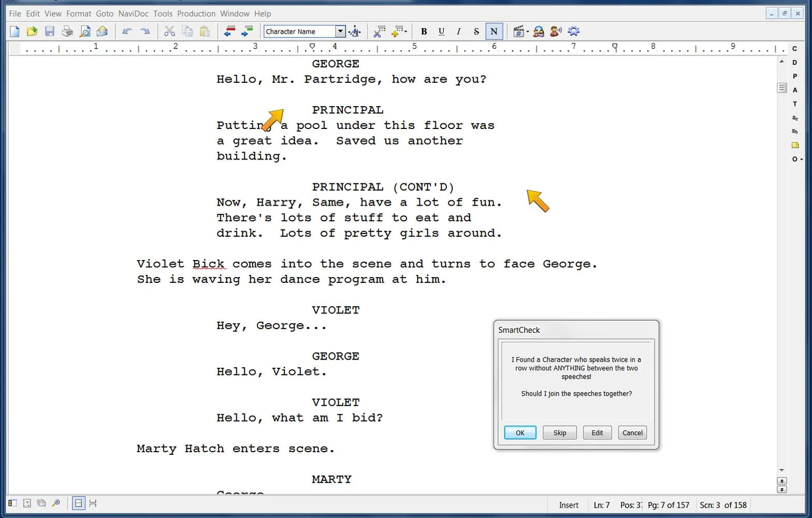
Task: Click the text formatting icon beside Character Name box
Action: (x=355, y=32)
